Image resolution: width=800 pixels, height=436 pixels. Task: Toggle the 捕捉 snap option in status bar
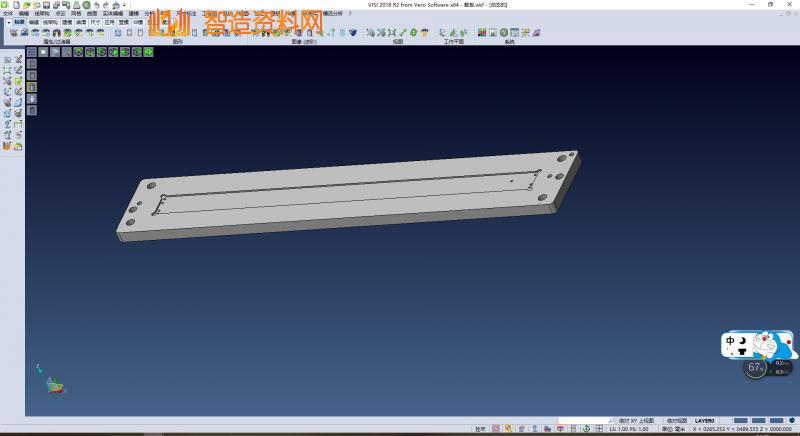(480, 429)
